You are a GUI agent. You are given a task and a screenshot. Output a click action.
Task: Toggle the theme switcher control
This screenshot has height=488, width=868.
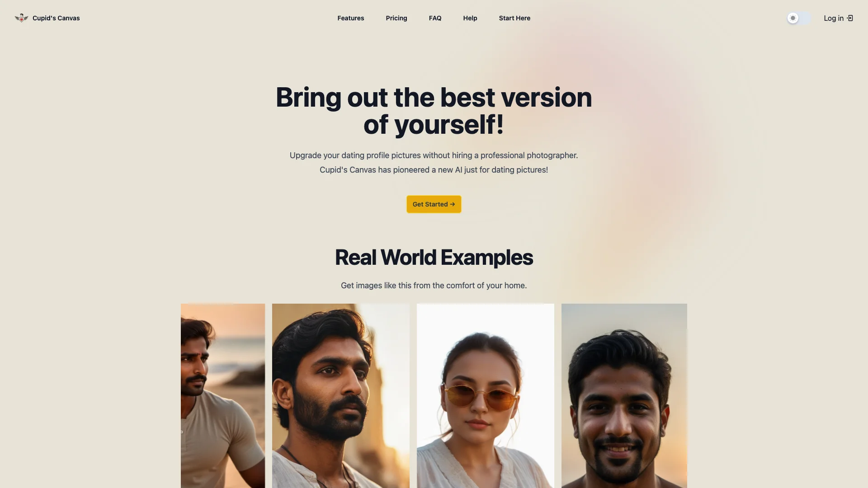798,18
